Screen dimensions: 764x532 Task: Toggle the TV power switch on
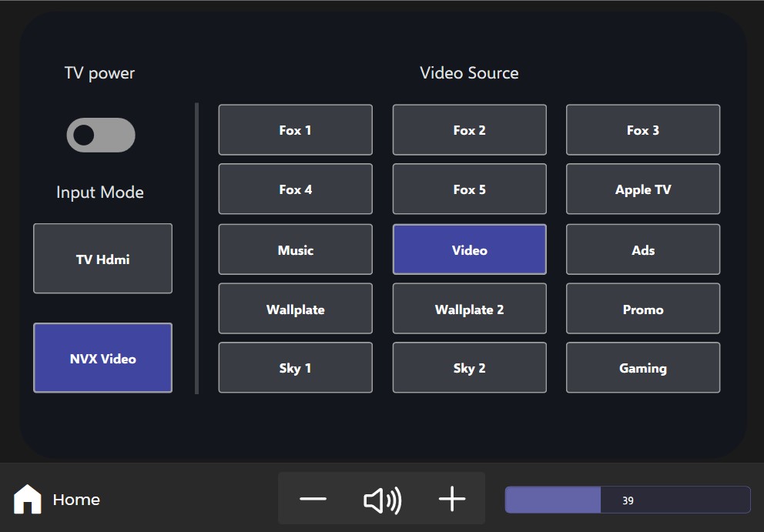coord(100,135)
